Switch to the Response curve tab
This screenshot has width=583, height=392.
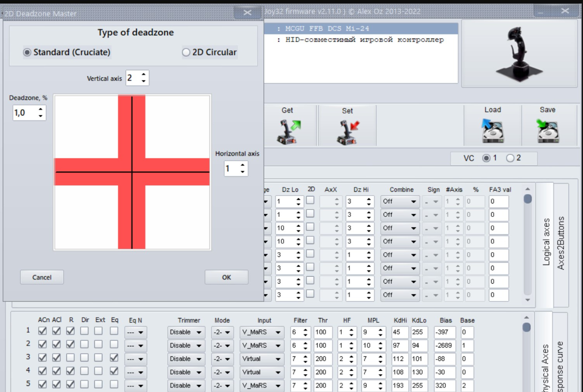click(561, 366)
